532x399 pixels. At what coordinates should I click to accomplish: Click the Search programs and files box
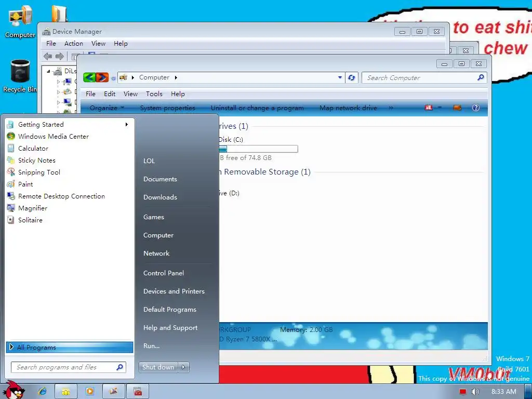[x=68, y=367]
